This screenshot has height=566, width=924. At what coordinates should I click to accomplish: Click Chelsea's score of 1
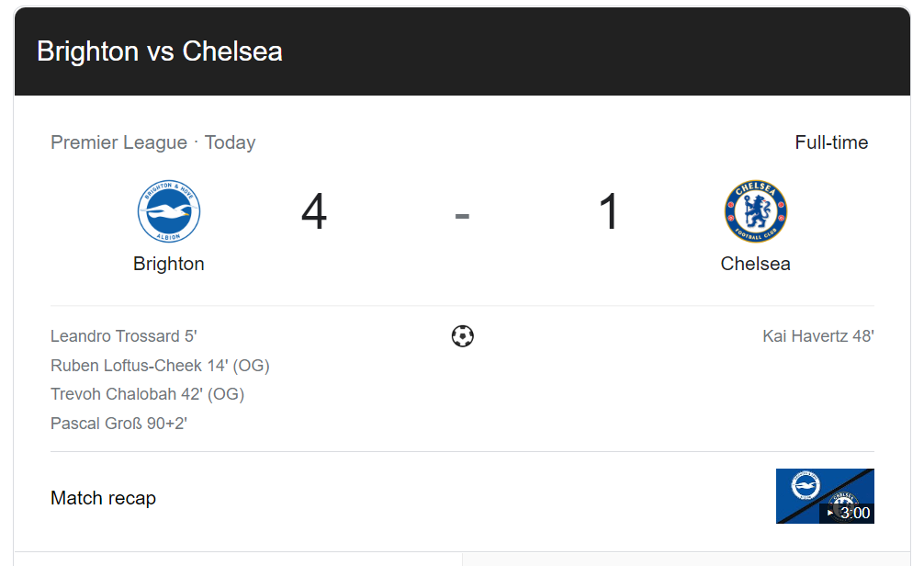609,211
